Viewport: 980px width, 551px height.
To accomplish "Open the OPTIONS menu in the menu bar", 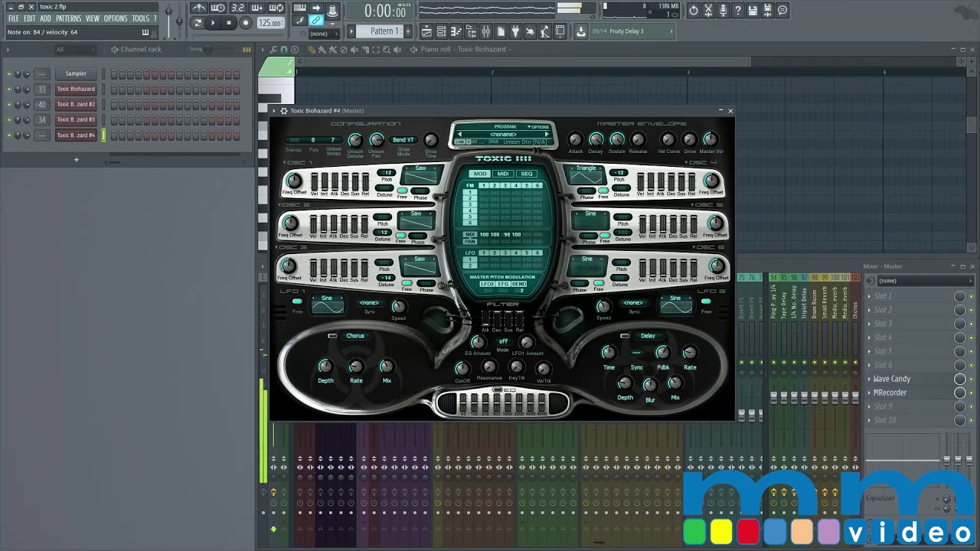I will [x=116, y=18].
